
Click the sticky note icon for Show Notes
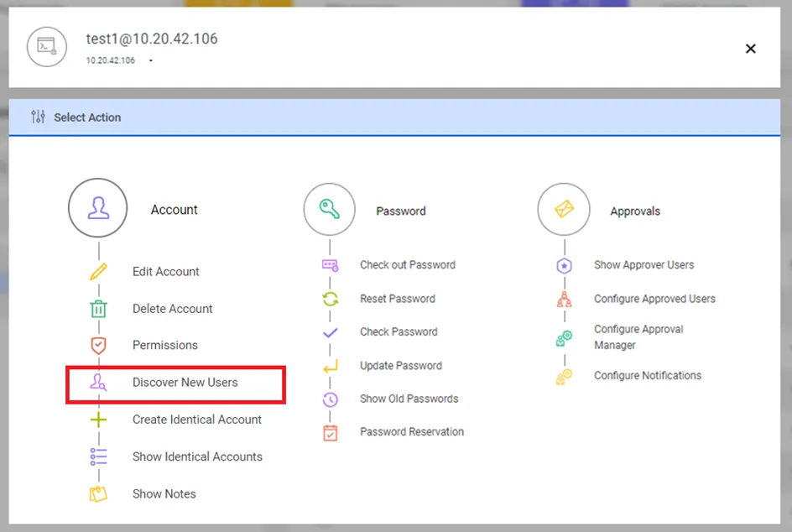98,493
